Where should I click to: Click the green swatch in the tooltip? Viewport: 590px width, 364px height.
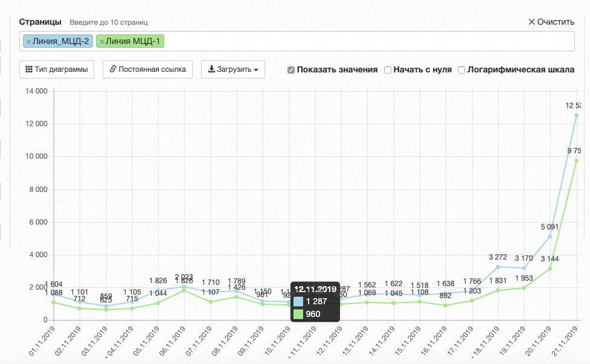coord(298,314)
